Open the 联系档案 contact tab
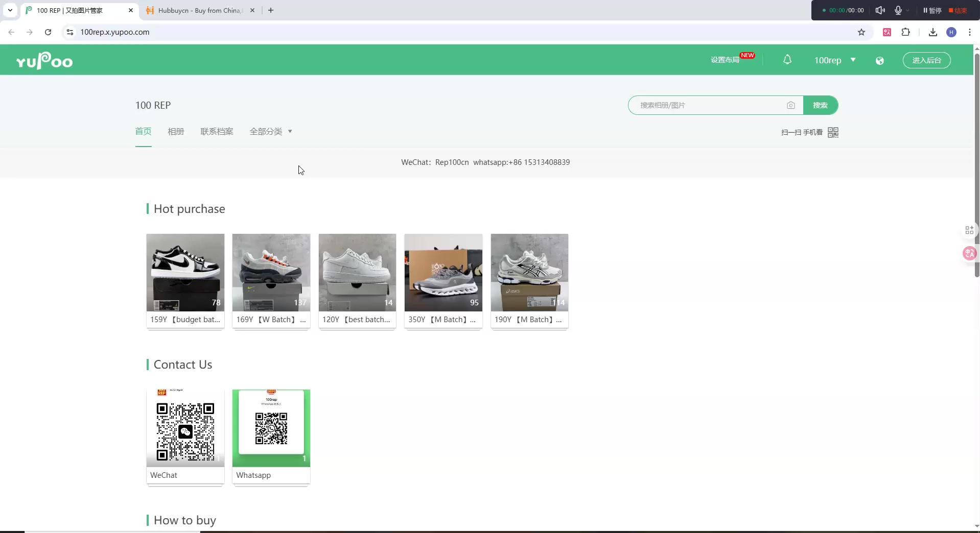This screenshot has width=980, height=533. [x=217, y=131]
